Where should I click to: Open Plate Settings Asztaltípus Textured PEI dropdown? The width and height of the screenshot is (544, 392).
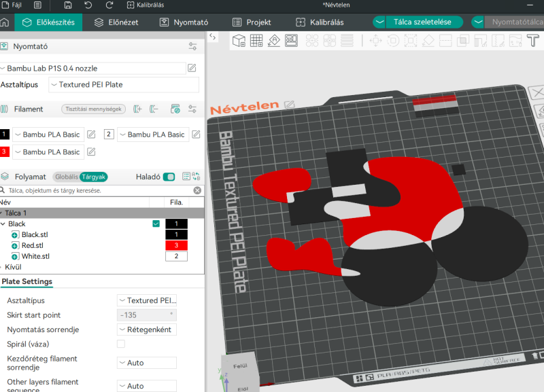click(x=147, y=300)
